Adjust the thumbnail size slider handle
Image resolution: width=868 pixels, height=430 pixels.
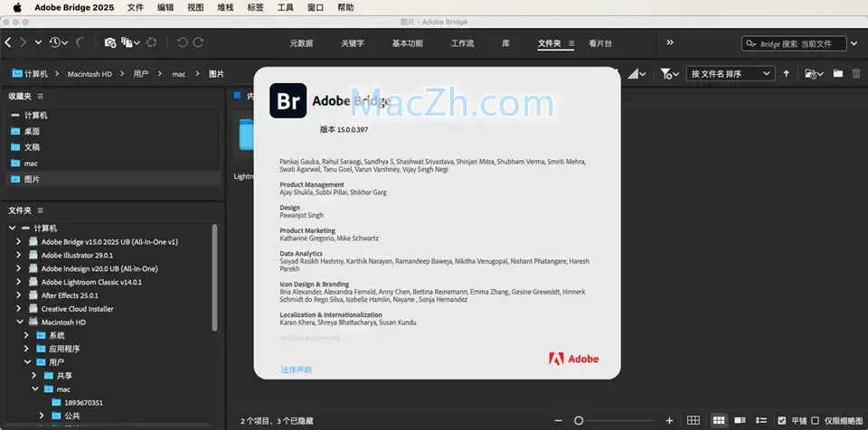coord(579,421)
